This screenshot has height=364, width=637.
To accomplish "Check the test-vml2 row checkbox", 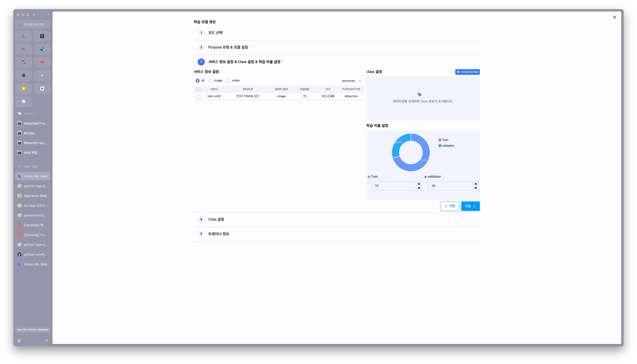I will pos(199,97).
